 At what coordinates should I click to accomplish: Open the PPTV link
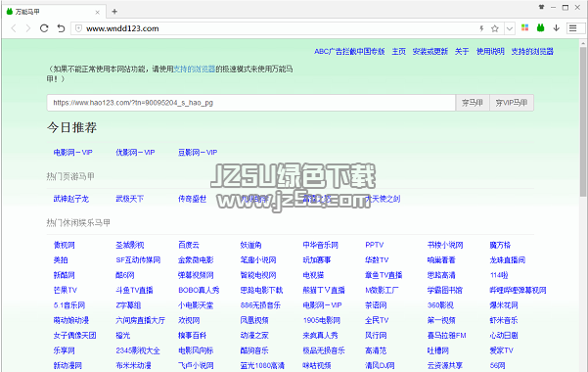coord(375,245)
